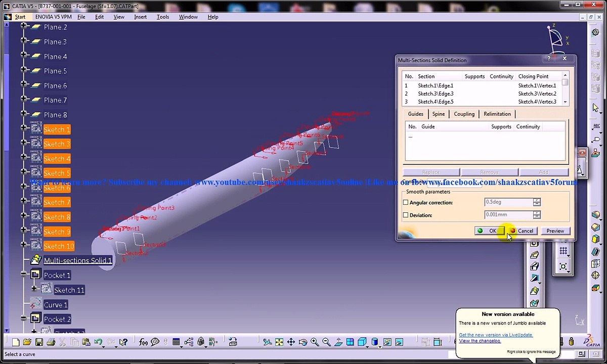Select the Pan view tool
607x364 pixels.
point(291,342)
